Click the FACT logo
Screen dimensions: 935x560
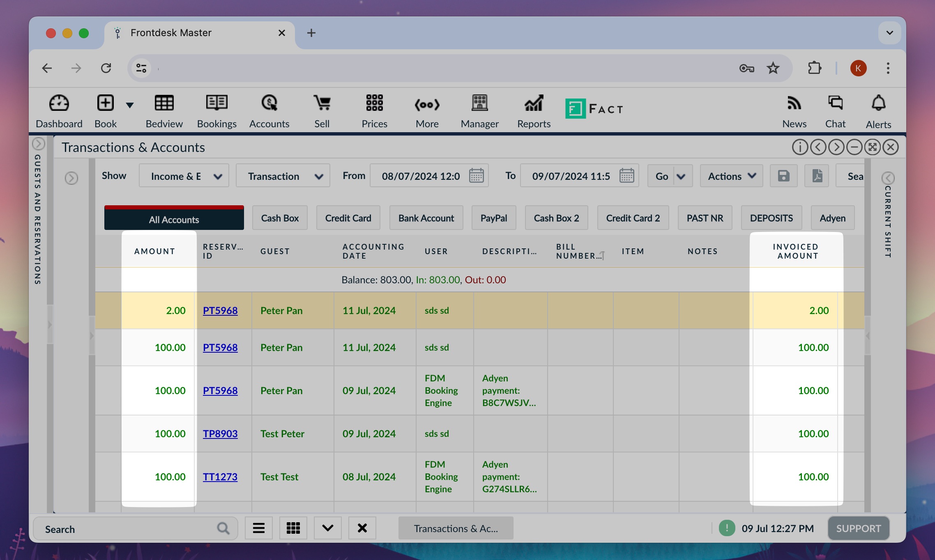(594, 109)
